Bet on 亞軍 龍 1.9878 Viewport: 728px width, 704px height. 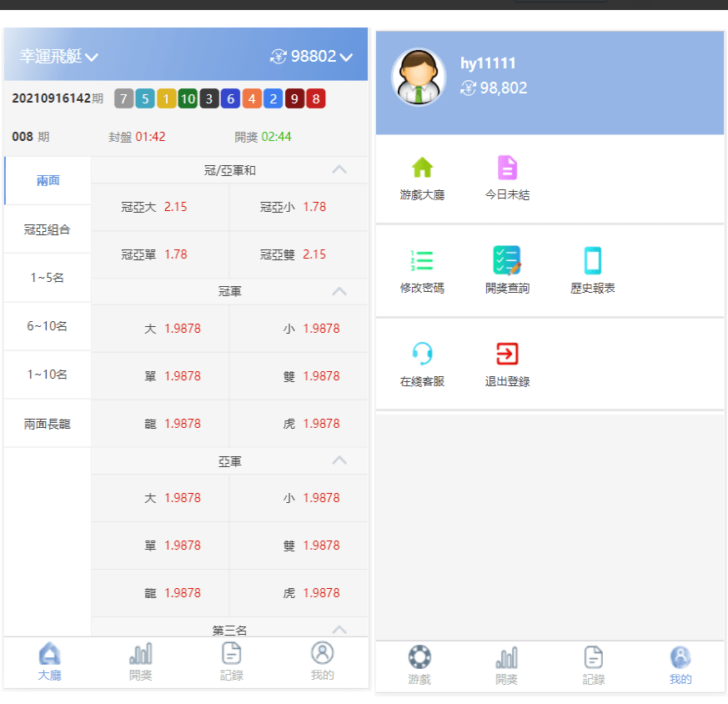(160, 593)
